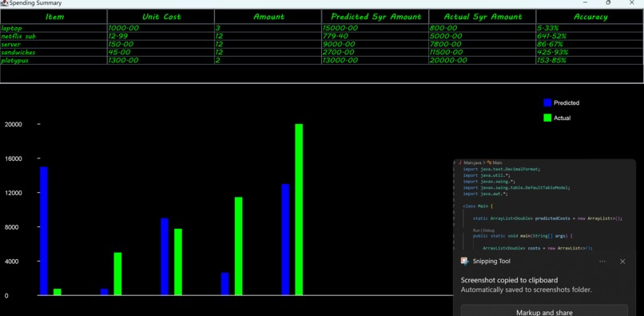Open Snipping Tool notification more options
The image size is (644, 316).
pyautogui.click(x=602, y=262)
